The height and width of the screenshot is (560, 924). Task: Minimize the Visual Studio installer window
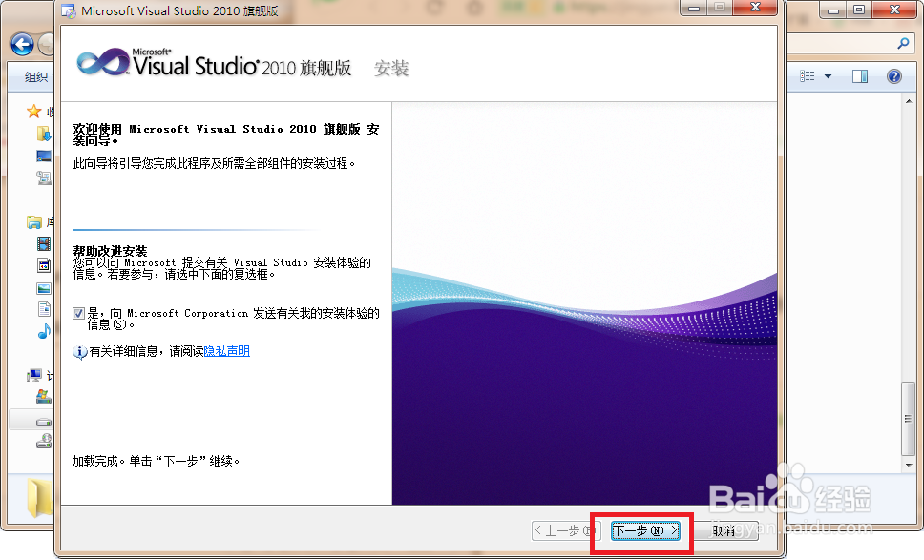click(694, 8)
